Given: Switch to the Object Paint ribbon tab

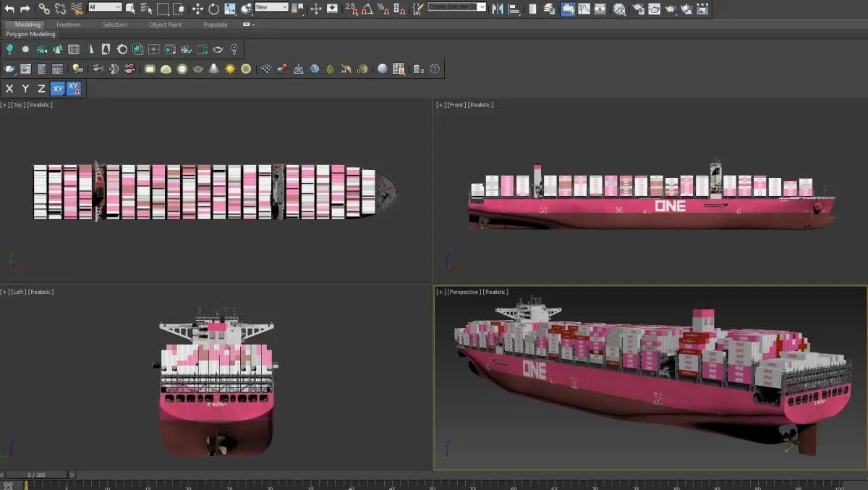Looking at the screenshot, I should [164, 25].
